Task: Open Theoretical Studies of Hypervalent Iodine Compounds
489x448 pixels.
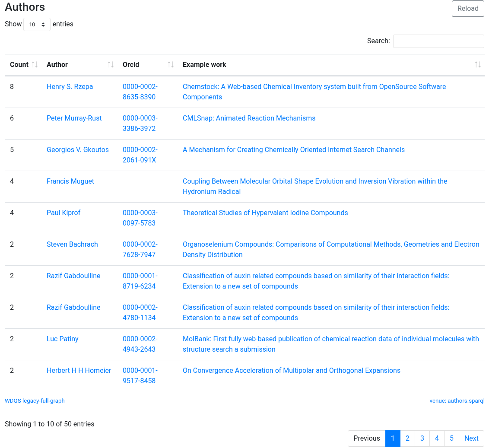Action: [265, 213]
